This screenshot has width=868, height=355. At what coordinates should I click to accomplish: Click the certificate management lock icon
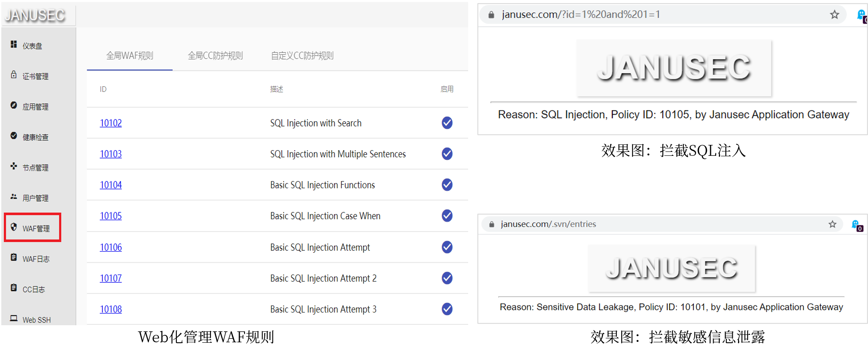(14, 75)
